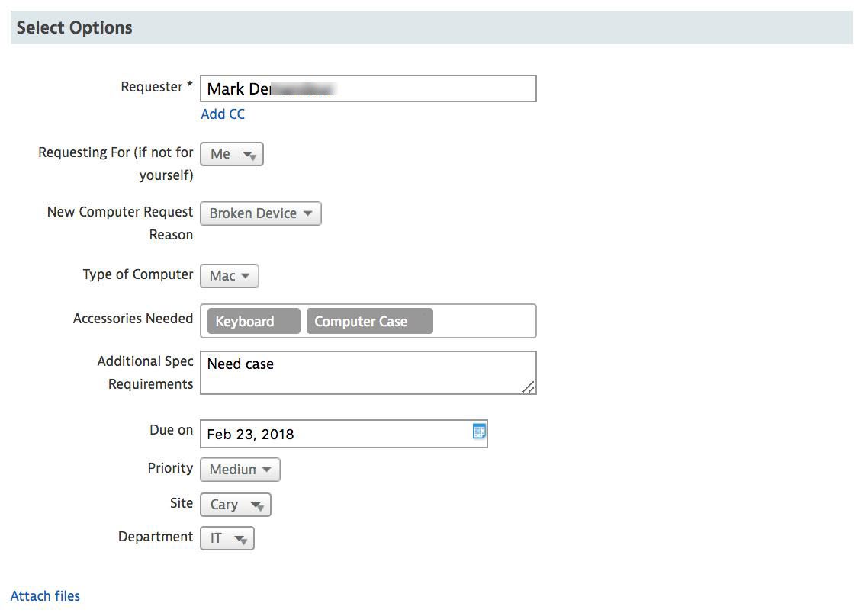
Task: Expand the Department dropdown showing IT
Action: [x=227, y=538]
